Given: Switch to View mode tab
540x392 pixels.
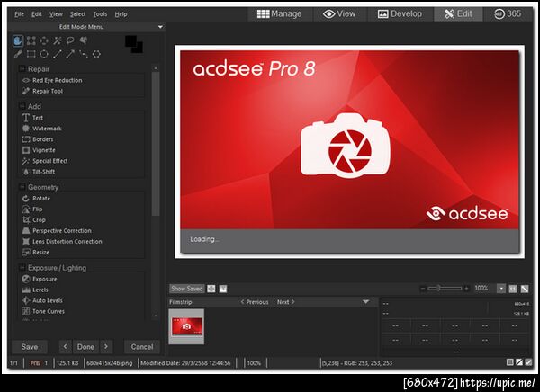Looking at the screenshot, I should [x=339, y=14].
